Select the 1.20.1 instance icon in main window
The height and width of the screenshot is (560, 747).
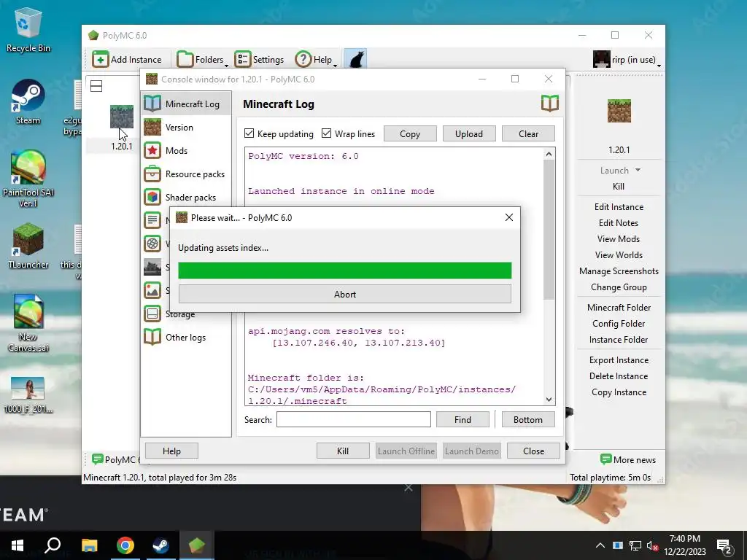[x=122, y=117]
